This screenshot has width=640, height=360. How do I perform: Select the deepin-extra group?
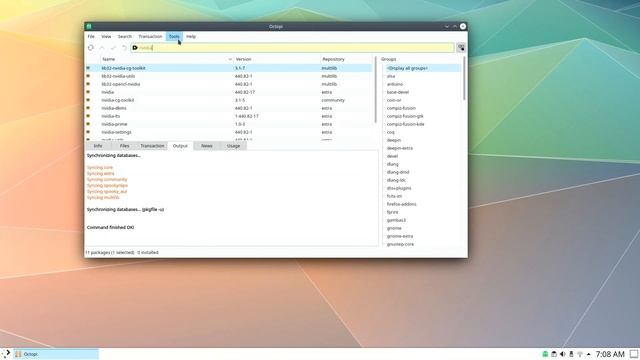coord(400,148)
